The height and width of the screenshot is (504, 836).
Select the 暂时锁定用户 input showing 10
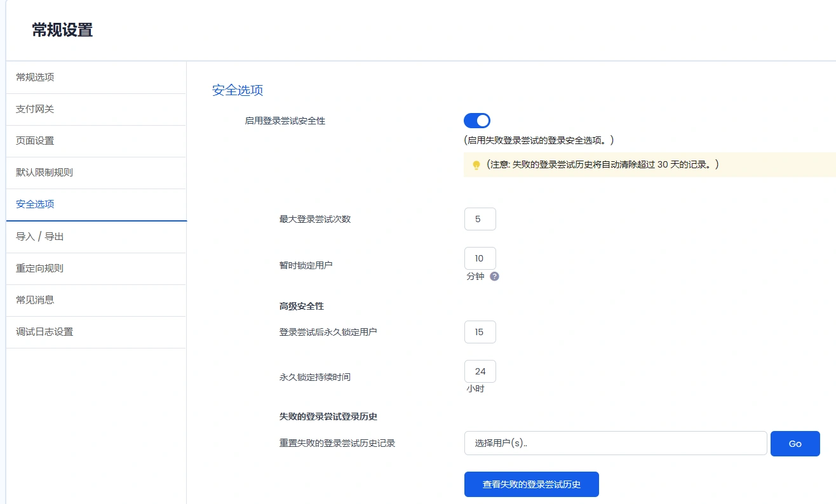[480, 258]
